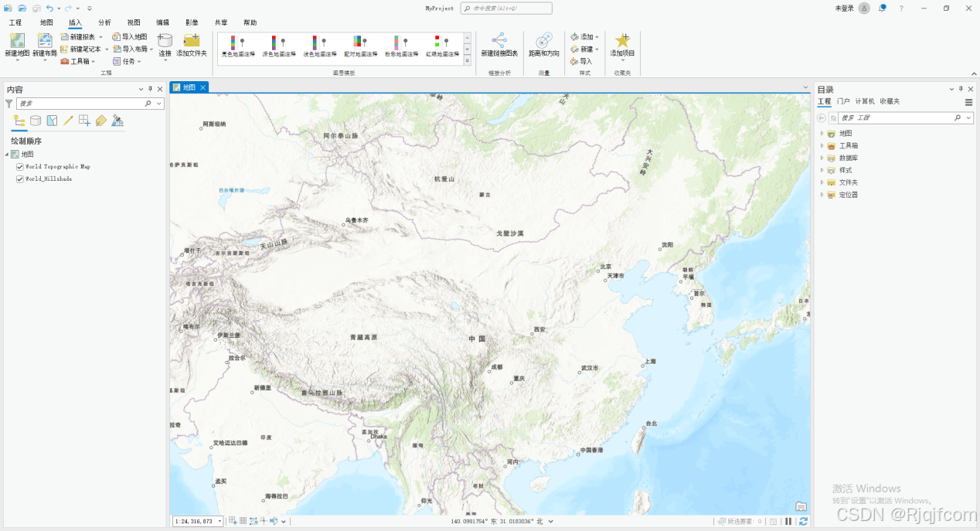Switch Catalog to 计算机 tab
Image resolution: width=980 pixels, height=531 pixels.
[x=865, y=101]
